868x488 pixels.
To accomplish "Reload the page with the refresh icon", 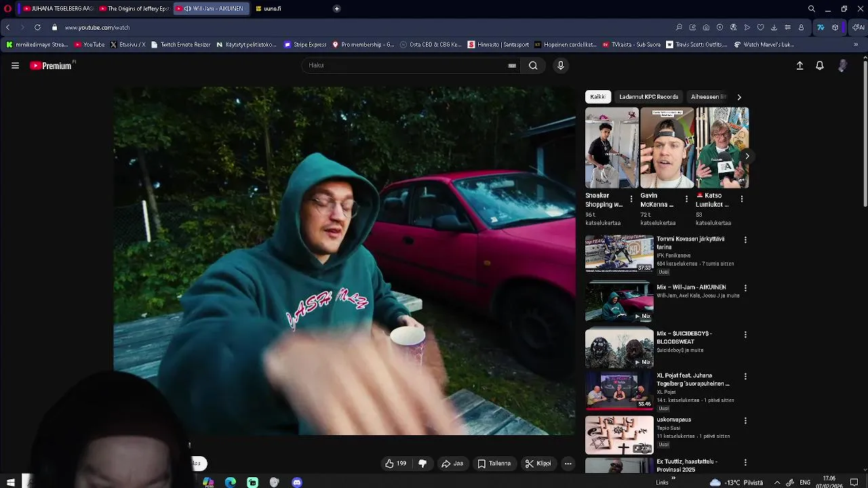I will (x=37, y=28).
